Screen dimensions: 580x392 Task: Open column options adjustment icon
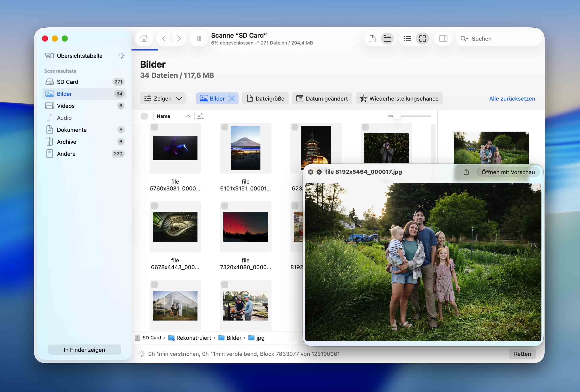click(200, 116)
